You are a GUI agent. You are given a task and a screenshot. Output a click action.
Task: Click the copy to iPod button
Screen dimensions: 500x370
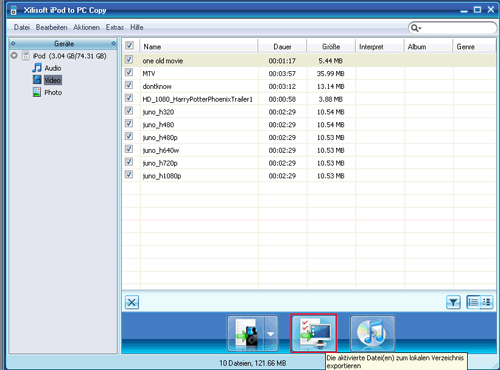(246, 333)
